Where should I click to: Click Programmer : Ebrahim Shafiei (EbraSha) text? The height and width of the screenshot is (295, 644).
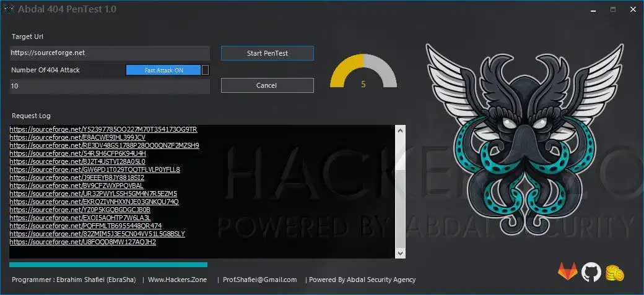[74, 280]
